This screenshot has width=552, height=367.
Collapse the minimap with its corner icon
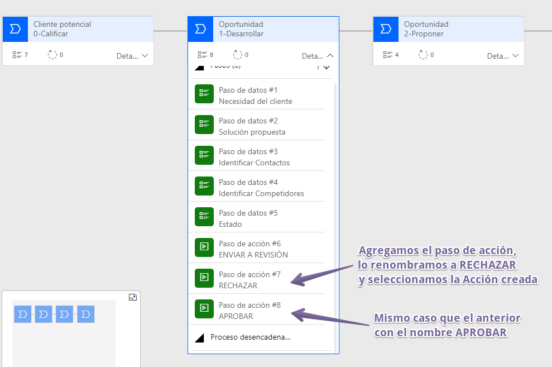(133, 298)
